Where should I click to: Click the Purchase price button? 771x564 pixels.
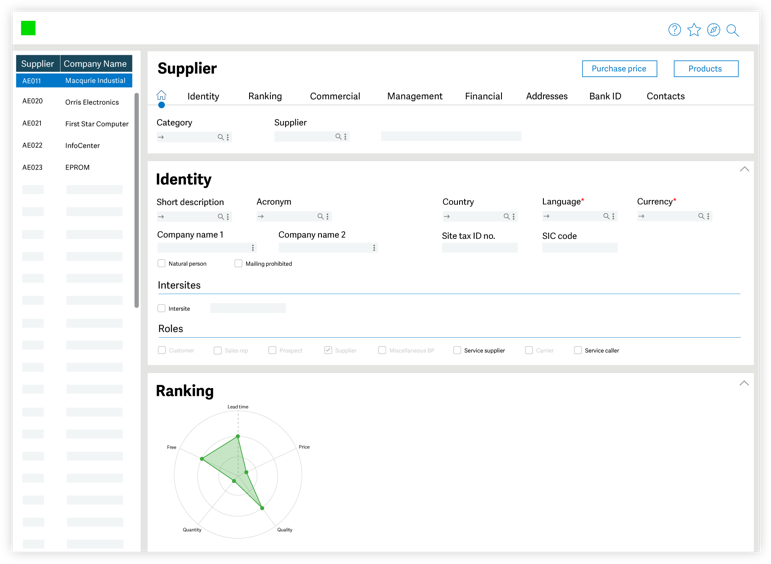(x=619, y=69)
